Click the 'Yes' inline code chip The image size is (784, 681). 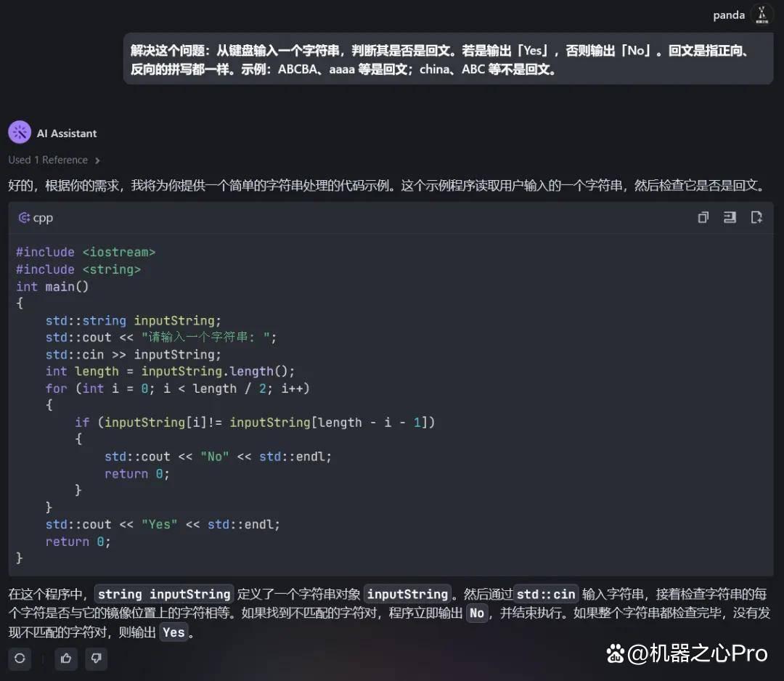[173, 632]
